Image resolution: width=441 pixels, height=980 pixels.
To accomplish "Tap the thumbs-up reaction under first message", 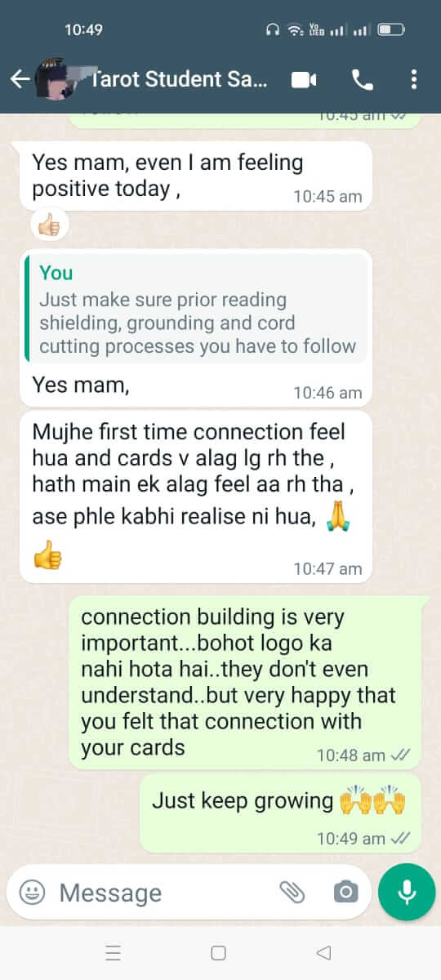I will coord(49,225).
